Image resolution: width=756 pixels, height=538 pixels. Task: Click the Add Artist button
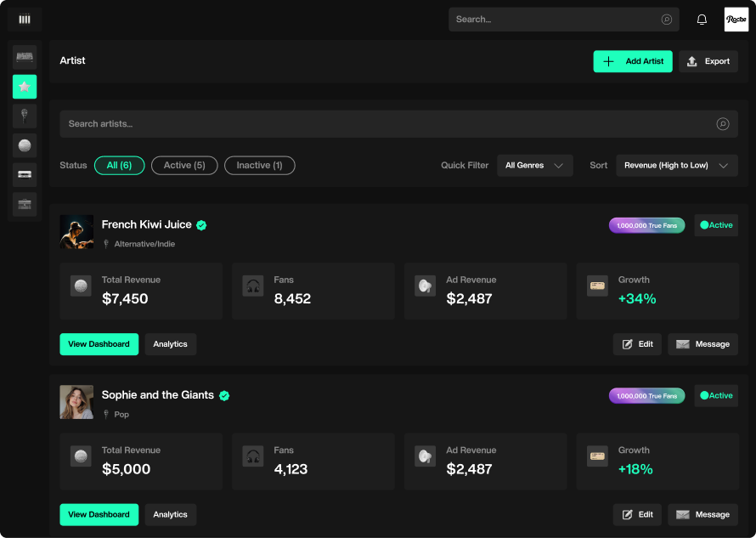(633, 61)
